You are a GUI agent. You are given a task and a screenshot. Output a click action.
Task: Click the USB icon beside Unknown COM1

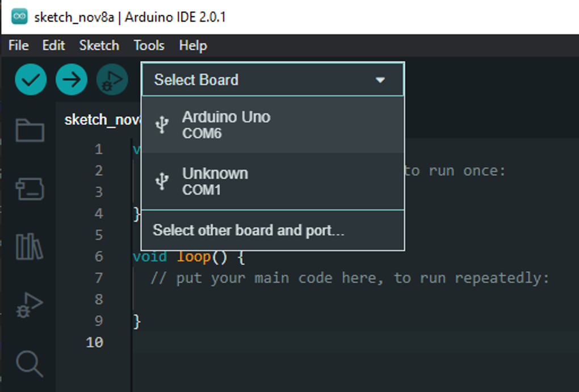[162, 181]
